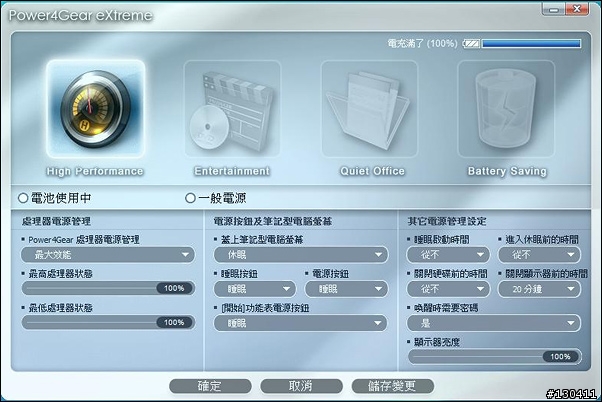Open the 關閉顯示器前的時間 dropdown showing 20 分鐘
Viewport: 602px width, 402px height.
539,289
